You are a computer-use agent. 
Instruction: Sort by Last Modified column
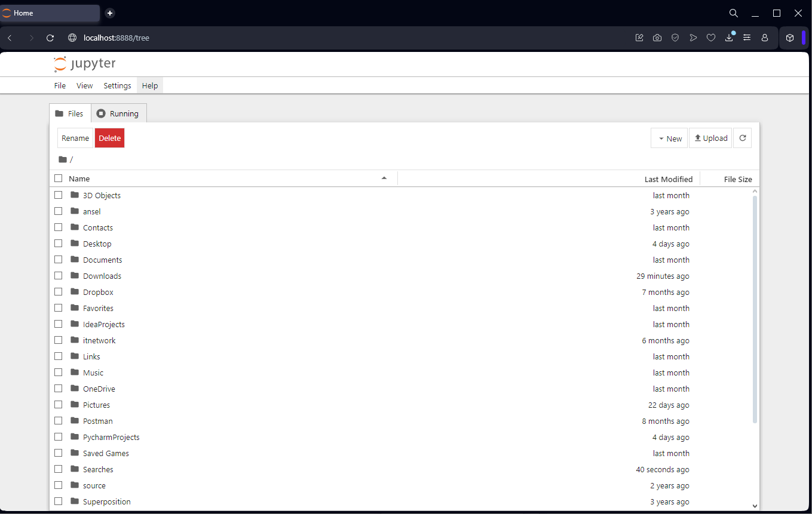coord(669,179)
